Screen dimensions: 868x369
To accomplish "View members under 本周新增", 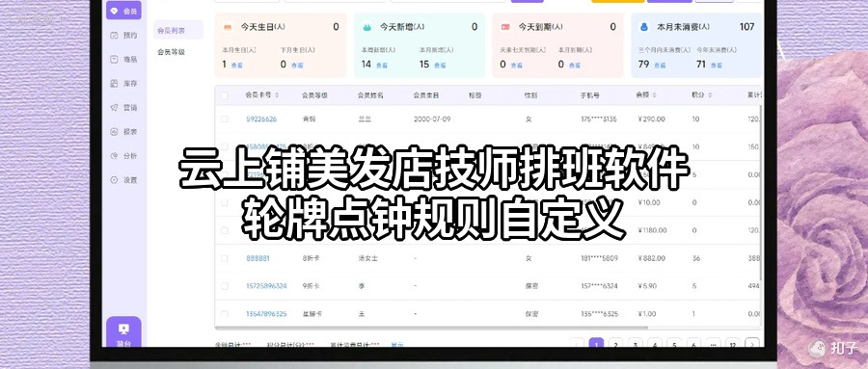I will pyautogui.click(x=381, y=65).
